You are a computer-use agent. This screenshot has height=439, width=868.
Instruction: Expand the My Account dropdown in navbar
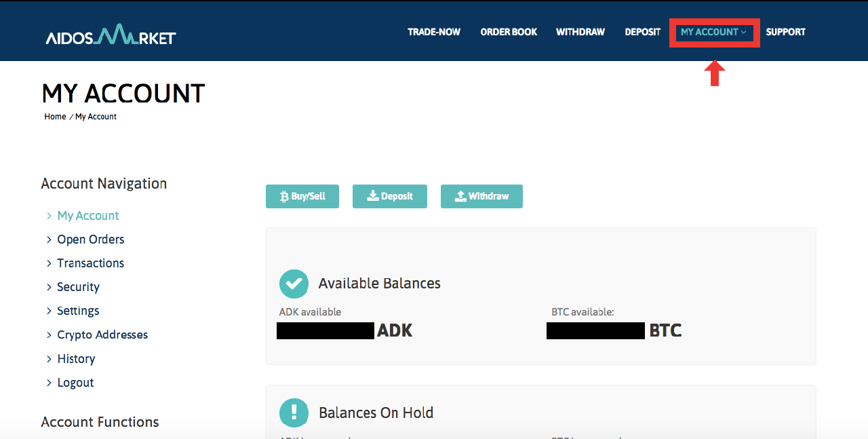coord(713,32)
